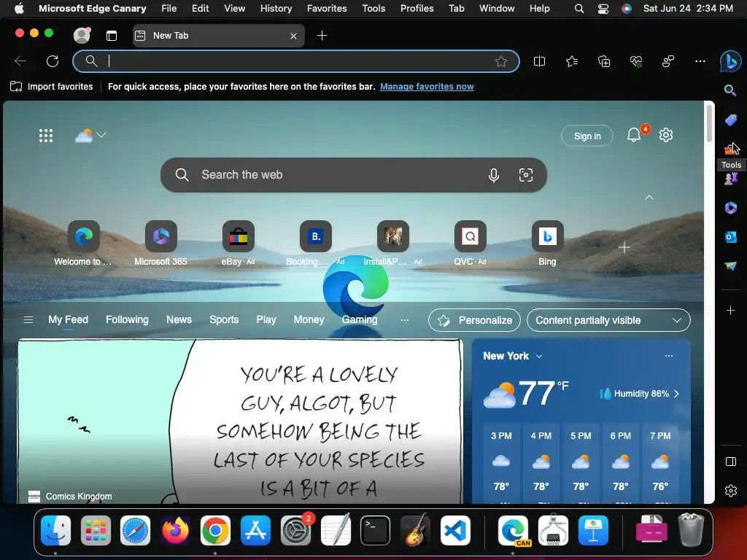The image size is (747, 560).
Task: Start voice search with microphone icon
Action: pos(494,175)
